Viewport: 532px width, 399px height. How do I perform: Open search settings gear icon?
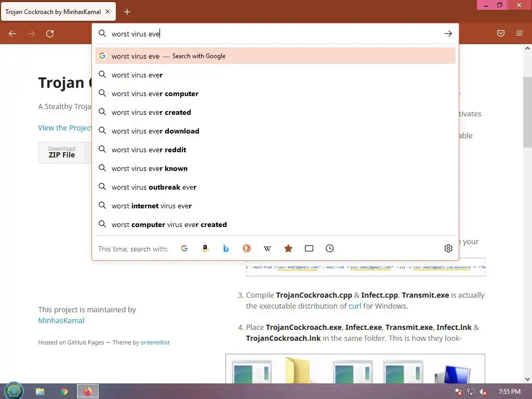click(448, 248)
